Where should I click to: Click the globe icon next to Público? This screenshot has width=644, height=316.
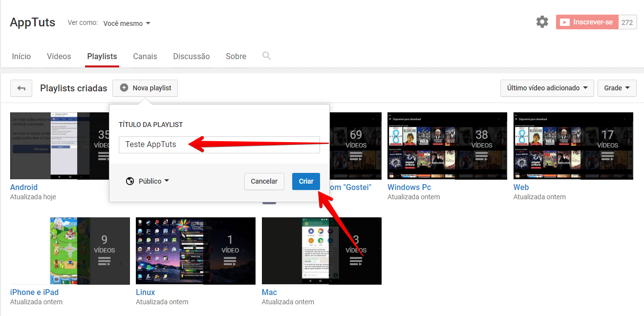click(x=130, y=181)
